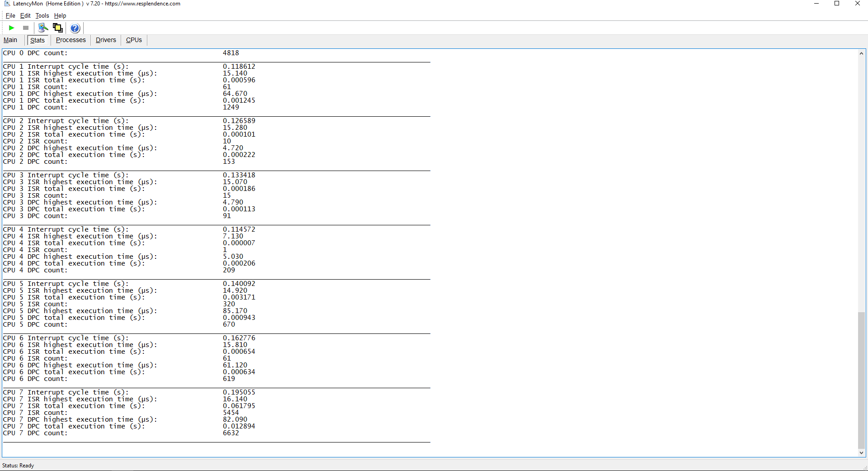Click the scrollbar up arrow in report
Screen dimensions: 868x471
click(x=861, y=53)
